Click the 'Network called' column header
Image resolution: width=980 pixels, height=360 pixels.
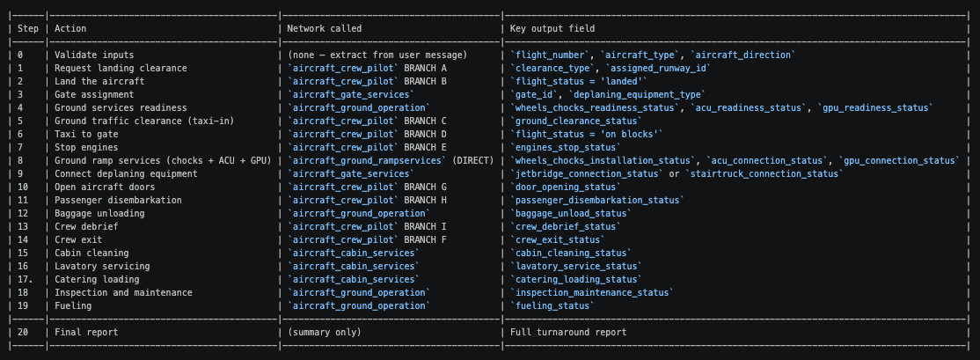point(324,28)
